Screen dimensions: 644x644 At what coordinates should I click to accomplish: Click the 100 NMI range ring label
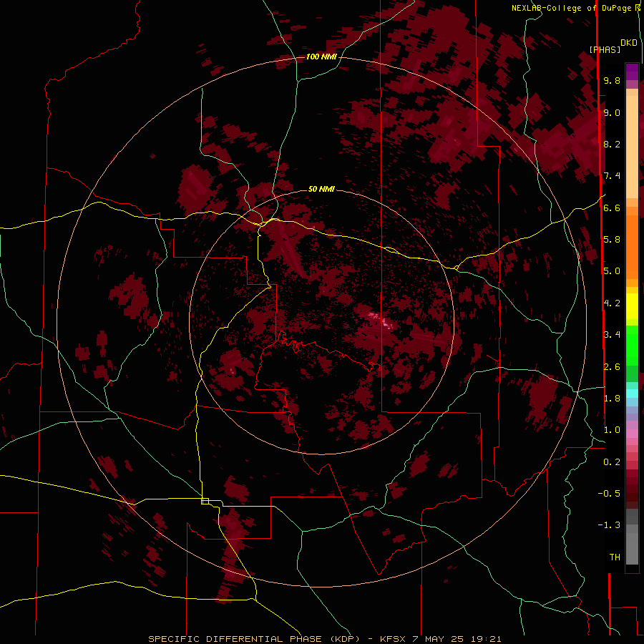321,57
